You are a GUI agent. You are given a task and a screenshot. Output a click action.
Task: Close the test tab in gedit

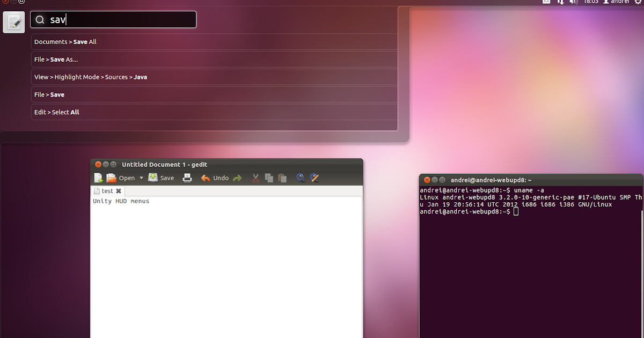coord(118,190)
